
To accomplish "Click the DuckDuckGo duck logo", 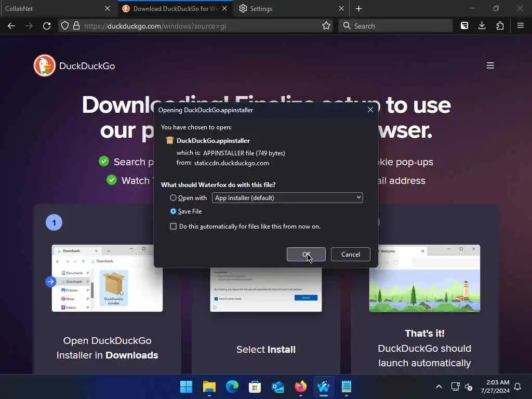I will 45,65.
